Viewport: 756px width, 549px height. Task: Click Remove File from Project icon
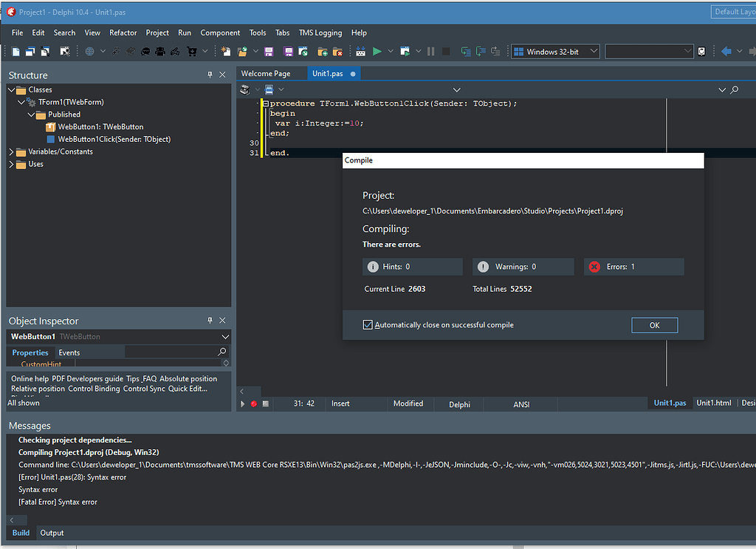(x=337, y=51)
